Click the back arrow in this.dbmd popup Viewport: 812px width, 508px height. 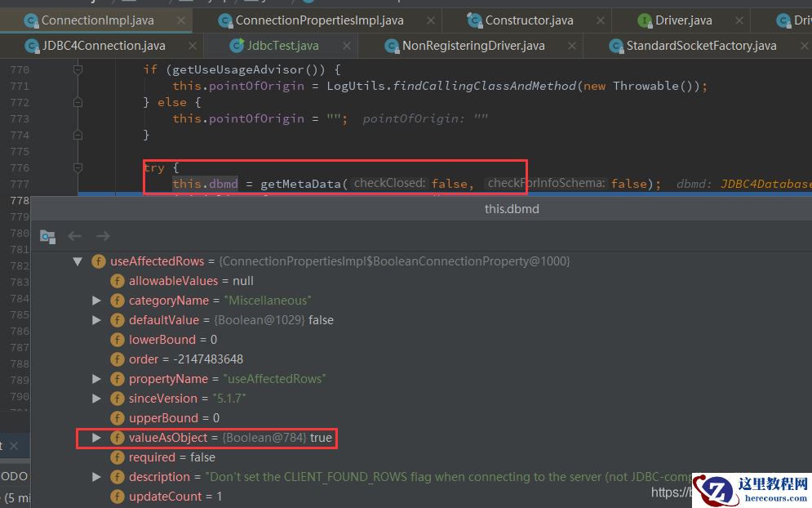coord(75,237)
